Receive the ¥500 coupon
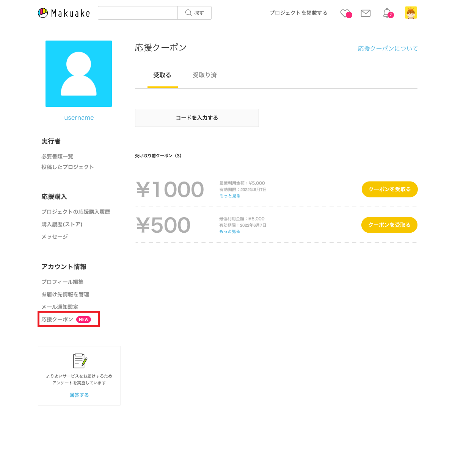The image size is (455, 476). click(389, 225)
